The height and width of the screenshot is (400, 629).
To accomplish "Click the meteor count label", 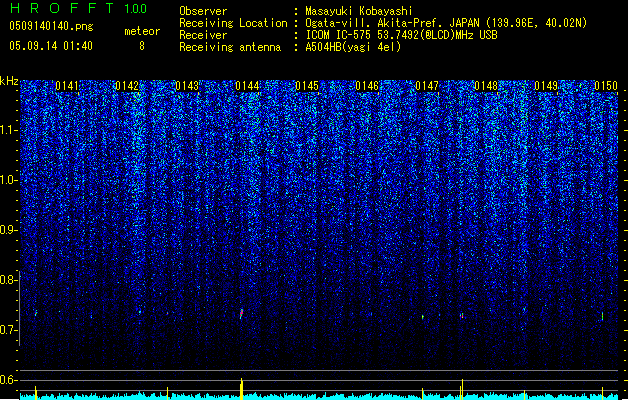I will click(142, 31).
